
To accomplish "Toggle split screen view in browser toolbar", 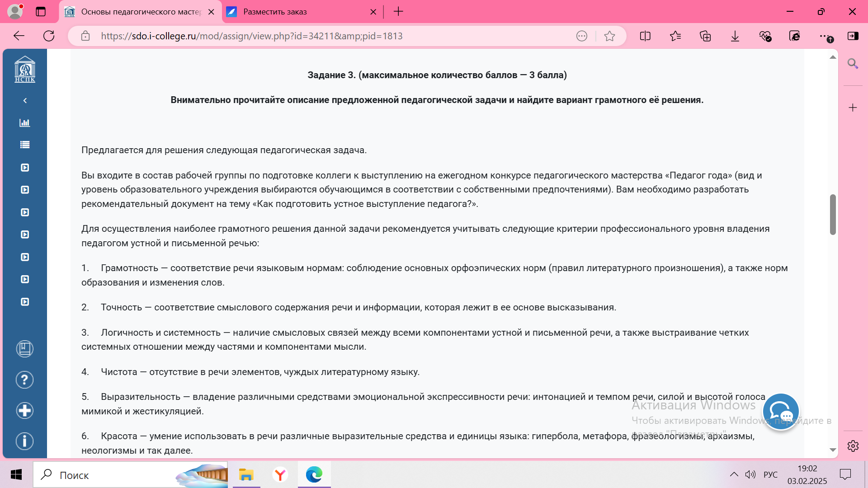I will point(645,36).
